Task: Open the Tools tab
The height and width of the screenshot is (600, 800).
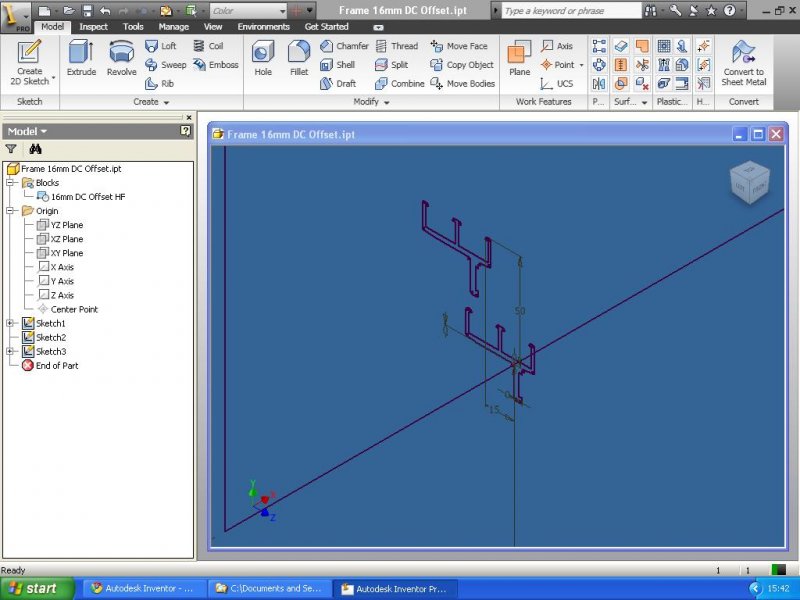Action: tap(133, 27)
